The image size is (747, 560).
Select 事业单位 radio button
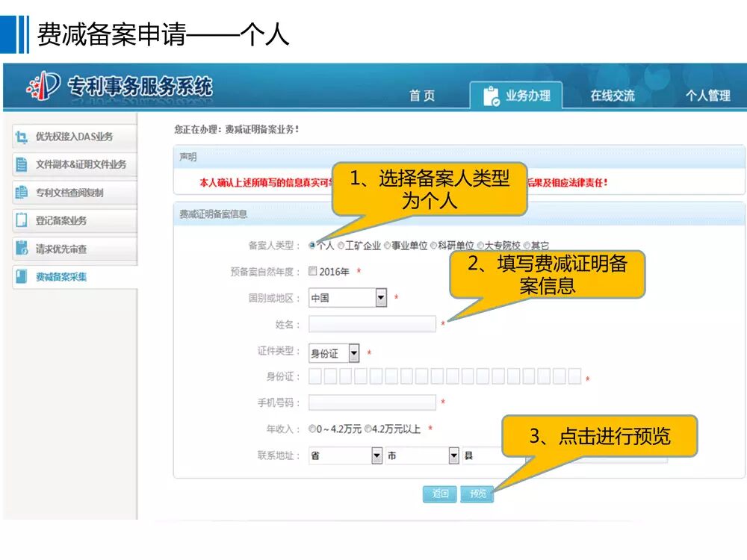387,246
